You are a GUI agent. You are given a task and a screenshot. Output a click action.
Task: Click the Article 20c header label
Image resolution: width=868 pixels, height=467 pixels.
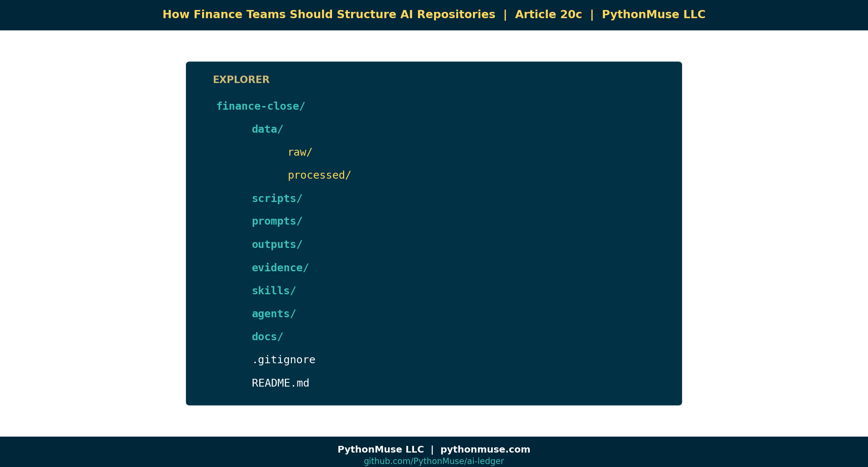tap(548, 14)
